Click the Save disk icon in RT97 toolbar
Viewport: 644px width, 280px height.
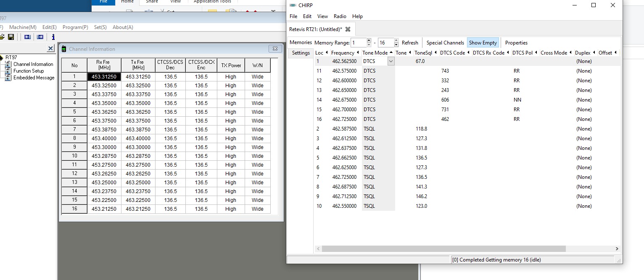pos(11,37)
